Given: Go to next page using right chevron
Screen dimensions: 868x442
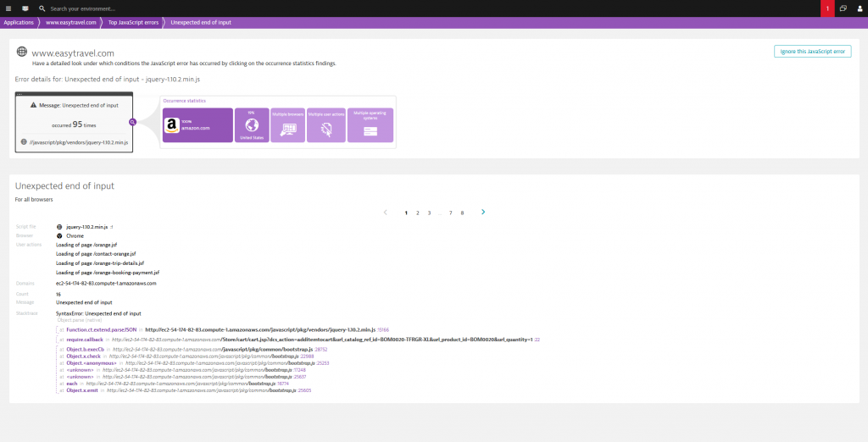Looking at the screenshot, I should pos(483,212).
